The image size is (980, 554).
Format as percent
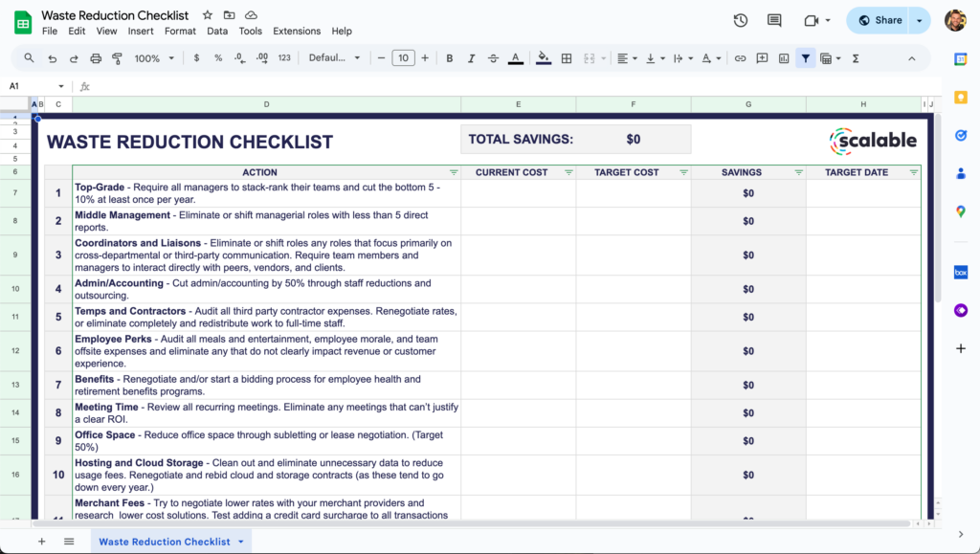tap(218, 58)
